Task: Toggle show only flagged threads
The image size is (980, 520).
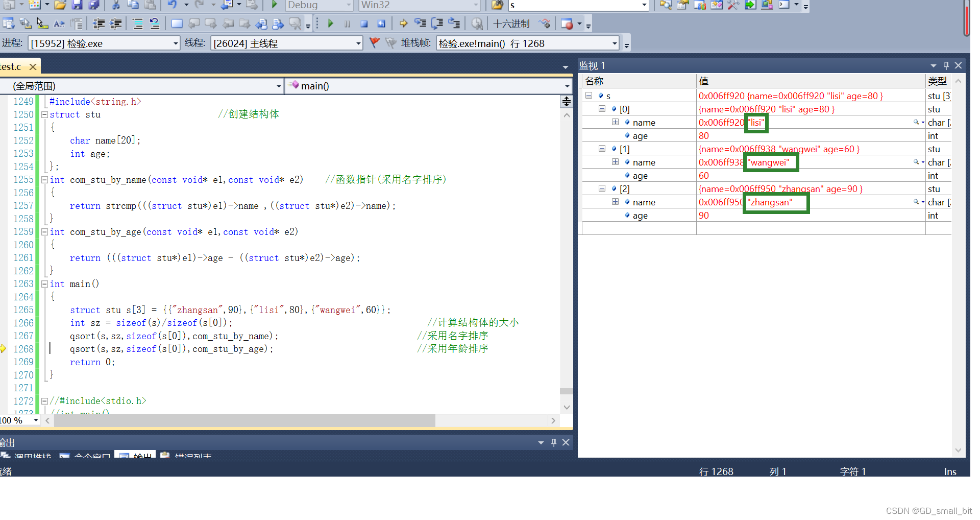Action: (x=391, y=43)
